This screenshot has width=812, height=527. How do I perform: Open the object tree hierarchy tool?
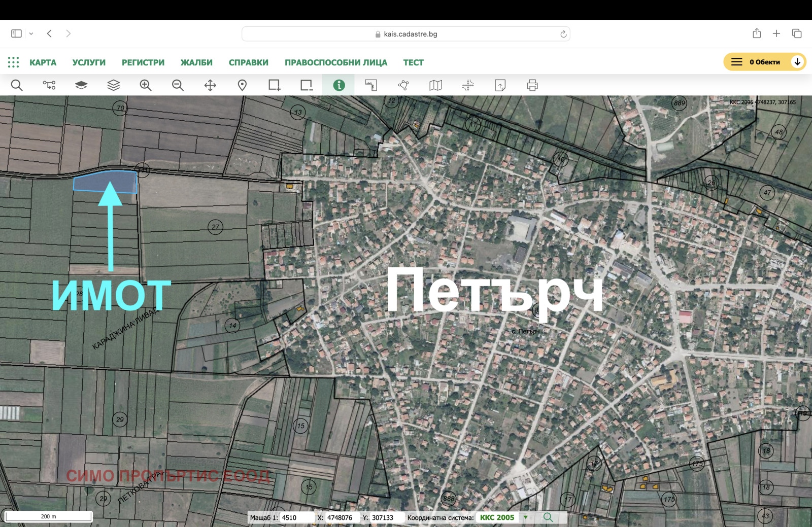tap(49, 85)
